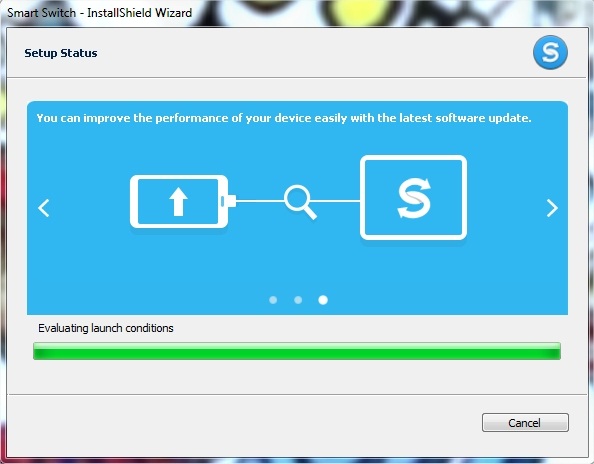This screenshot has width=594, height=464.
Task: Click the Evaluating launch conditions status text
Action: pyautogui.click(x=106, y=328)
